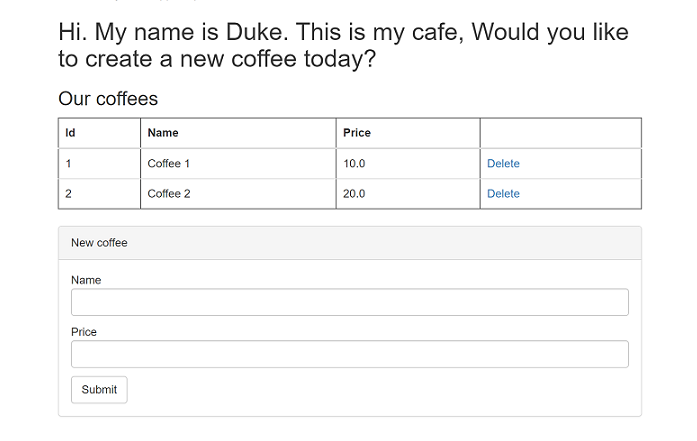The height and width of the screenshot is (441, 697).
Task: Click the Price column header in table
Action: 357,133
